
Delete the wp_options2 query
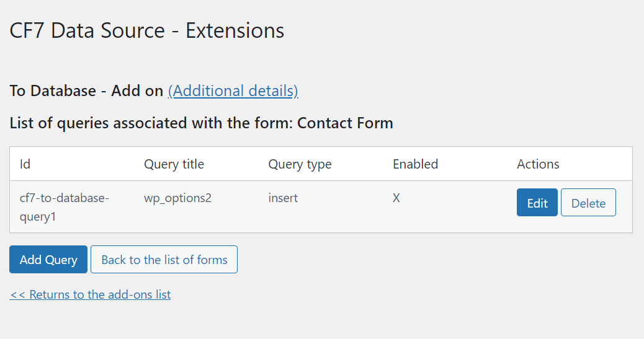tap(588, 203)
